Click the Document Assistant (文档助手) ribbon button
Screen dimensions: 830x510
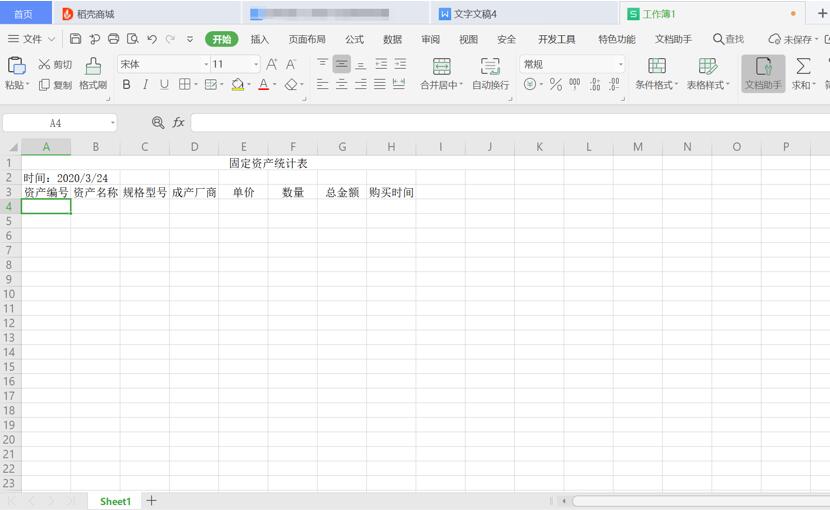pyautogui.click(x=763, y=74)
